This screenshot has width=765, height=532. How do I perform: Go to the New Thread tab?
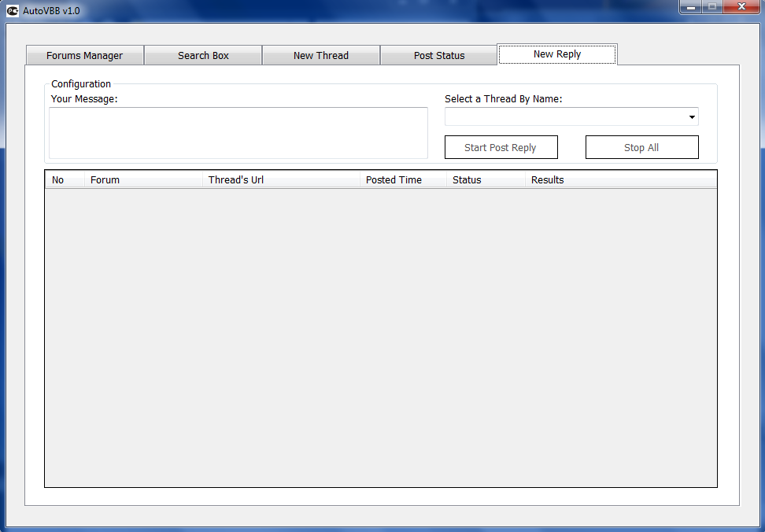321,56
